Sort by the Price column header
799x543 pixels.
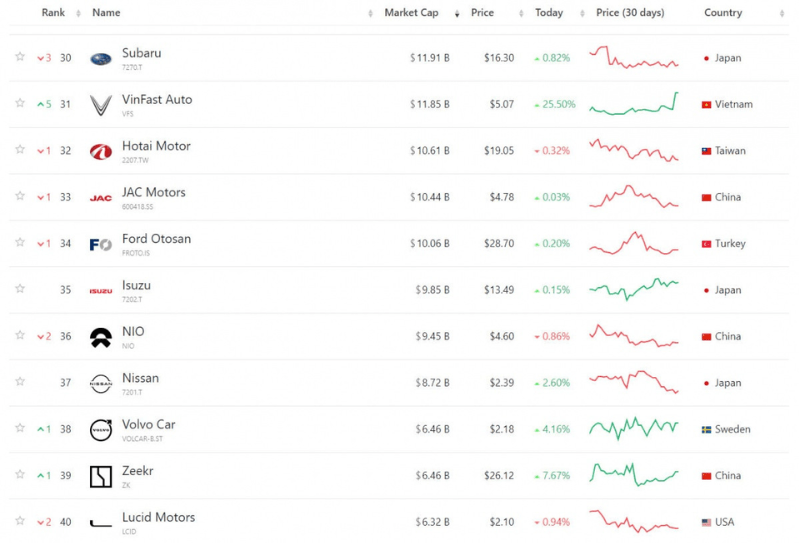pyautogui.click(x=482, y=13)
